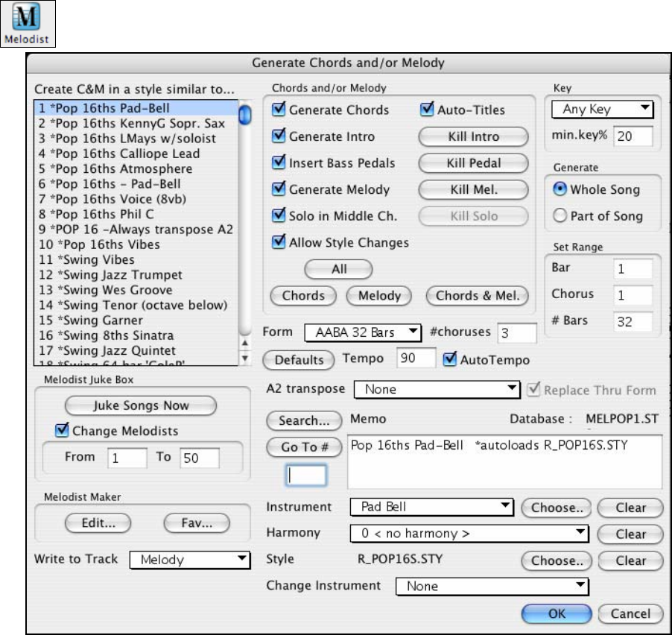
Task: Click the Chords button
Action: [303, 296]
